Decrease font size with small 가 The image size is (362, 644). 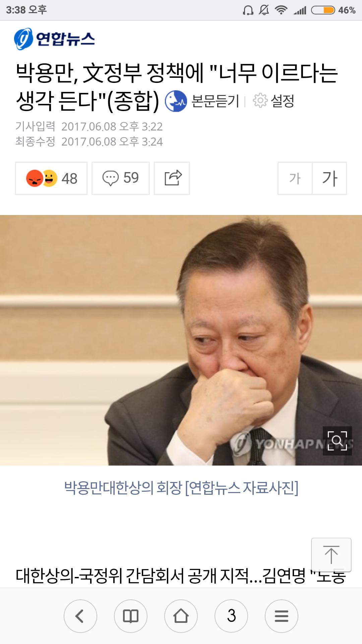pos(295,178)
